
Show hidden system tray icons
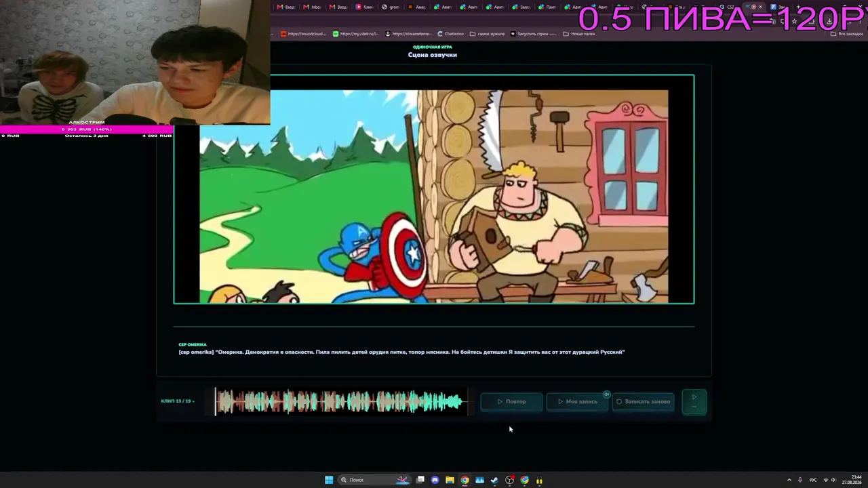789,480
